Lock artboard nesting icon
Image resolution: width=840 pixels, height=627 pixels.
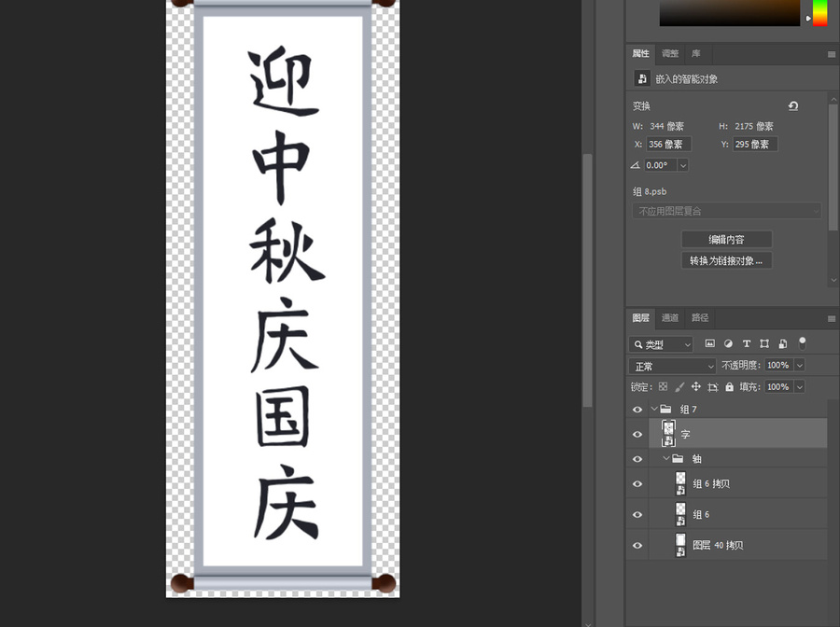click(712, 387)
